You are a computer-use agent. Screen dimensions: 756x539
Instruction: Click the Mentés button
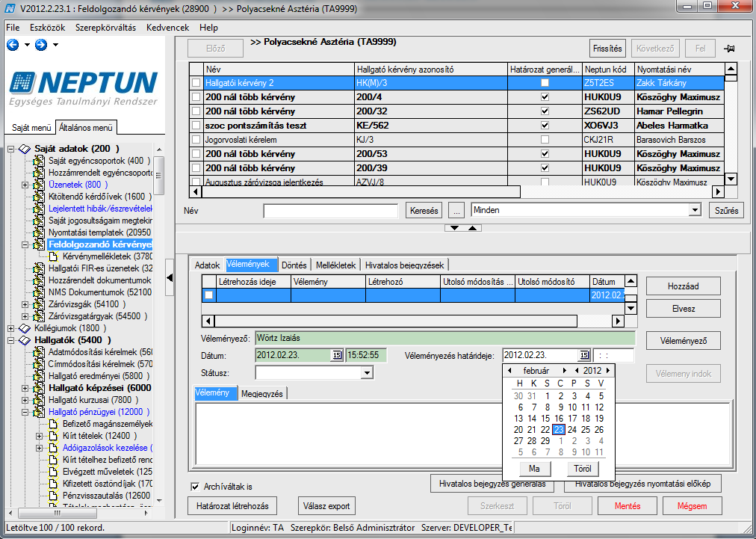pos(628,506)
